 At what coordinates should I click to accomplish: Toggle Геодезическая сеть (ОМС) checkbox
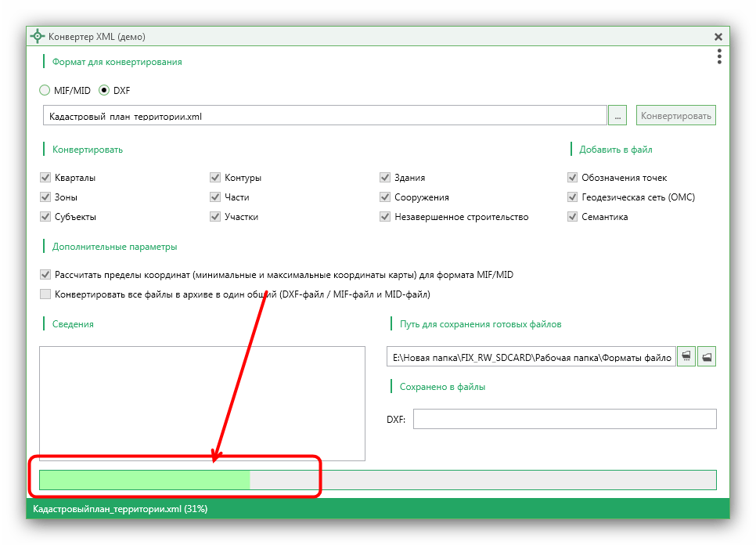click(x=572, y=197)
